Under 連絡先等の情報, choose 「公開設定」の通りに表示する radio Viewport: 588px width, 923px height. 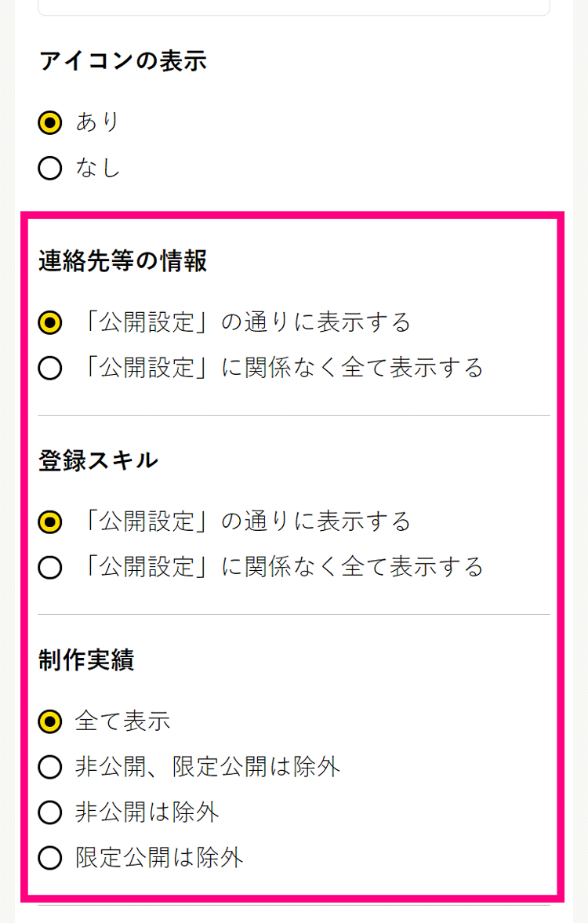click(x=49, y=322)
